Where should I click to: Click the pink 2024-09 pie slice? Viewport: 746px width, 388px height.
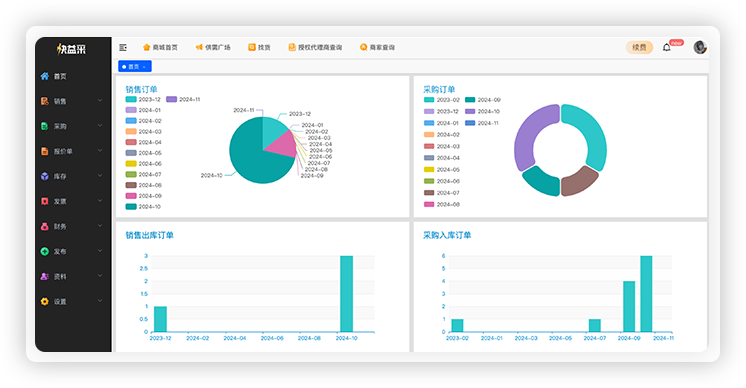coord(285,144)
